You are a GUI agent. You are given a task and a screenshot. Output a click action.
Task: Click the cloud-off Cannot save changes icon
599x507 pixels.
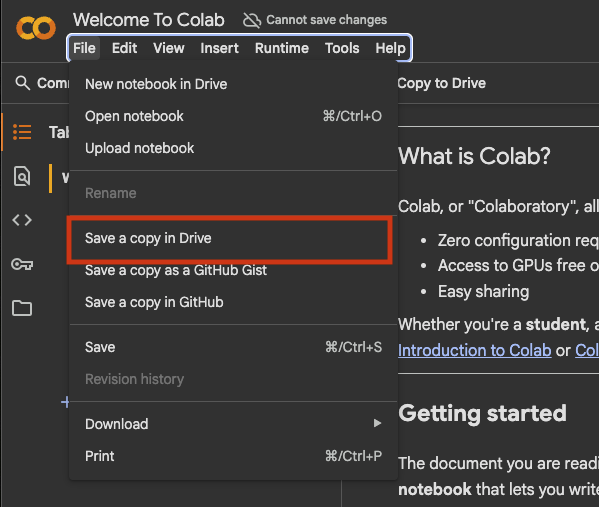252,20
